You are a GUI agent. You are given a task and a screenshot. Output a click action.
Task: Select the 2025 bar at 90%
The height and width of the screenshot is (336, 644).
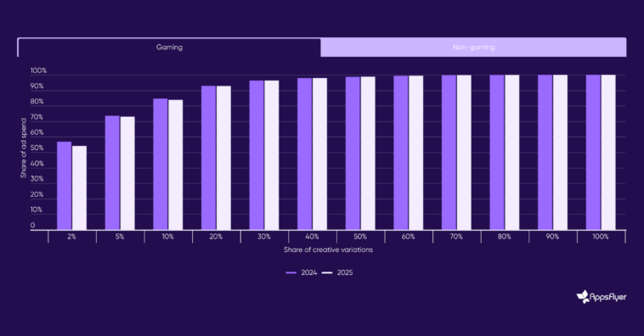coord(560,152)
